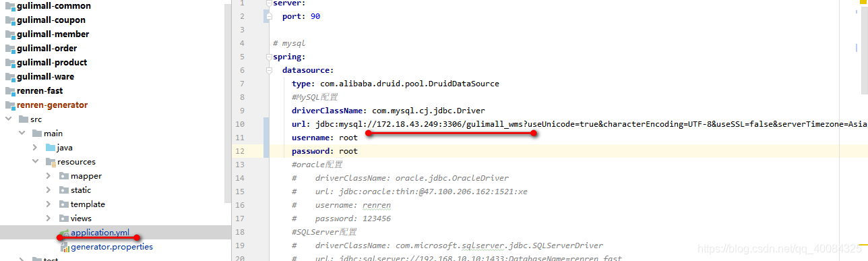Select the gulimall-member module
Image resolution: width=868 pixels, height=261 pixels.
[53, 34]
